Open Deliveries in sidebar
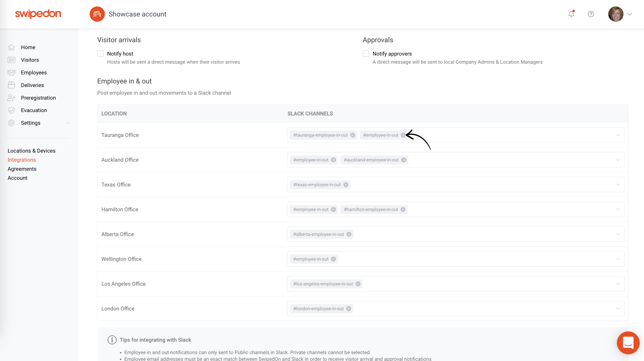 pyautogui.click(x=32, y=85)
